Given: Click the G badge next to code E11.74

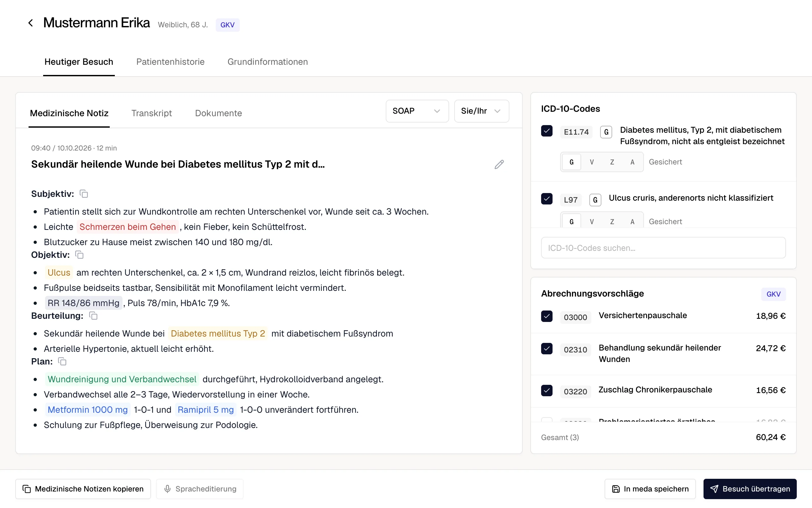Looking at the screenshot, I should 606,132.
